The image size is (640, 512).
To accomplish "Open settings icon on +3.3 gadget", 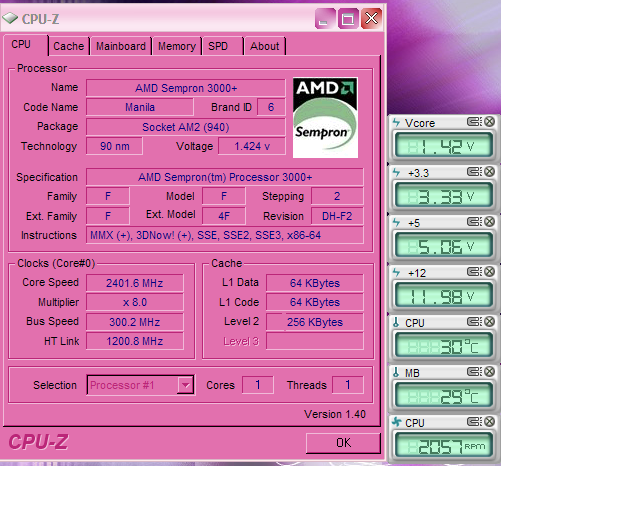I will (x=474, y=172).
